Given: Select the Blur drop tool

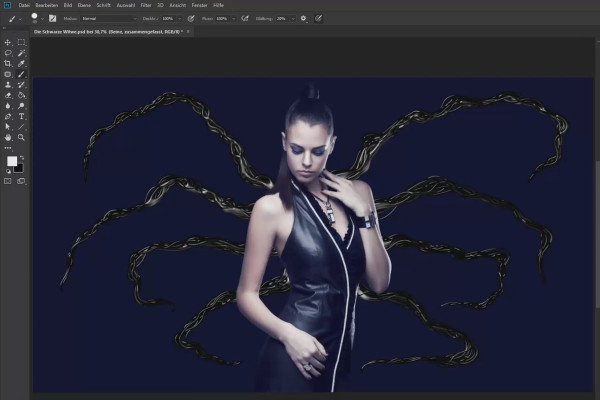Looking at the screenshot, I should [8, 106].
